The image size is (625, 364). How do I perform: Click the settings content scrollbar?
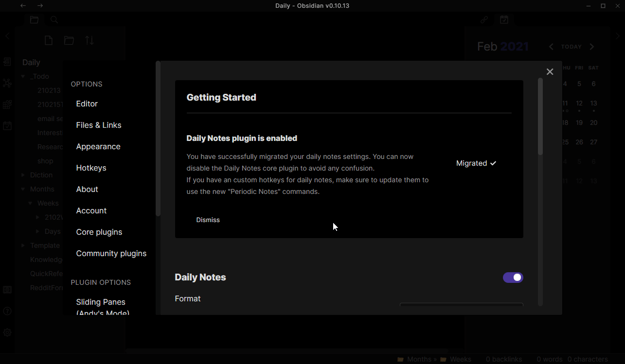[540, 117]
